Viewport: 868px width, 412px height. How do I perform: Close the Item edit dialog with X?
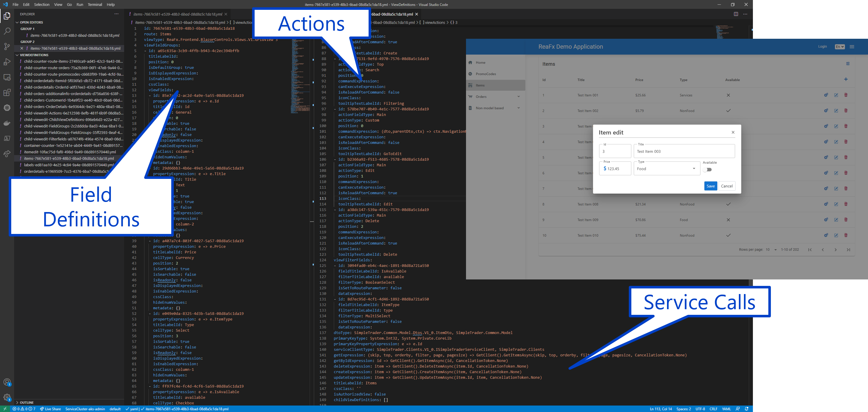tap(733, 132)
